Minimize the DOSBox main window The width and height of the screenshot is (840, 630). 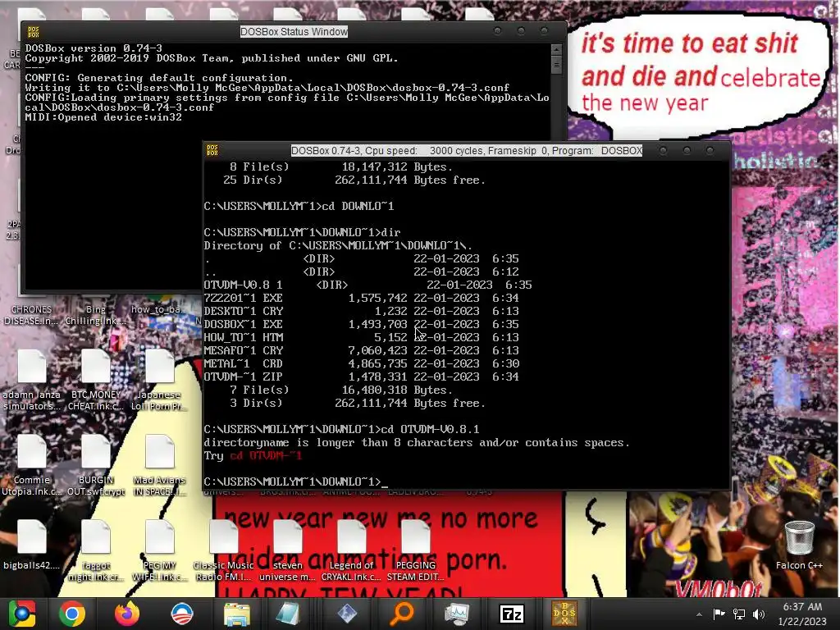click(x=663, y=151)
